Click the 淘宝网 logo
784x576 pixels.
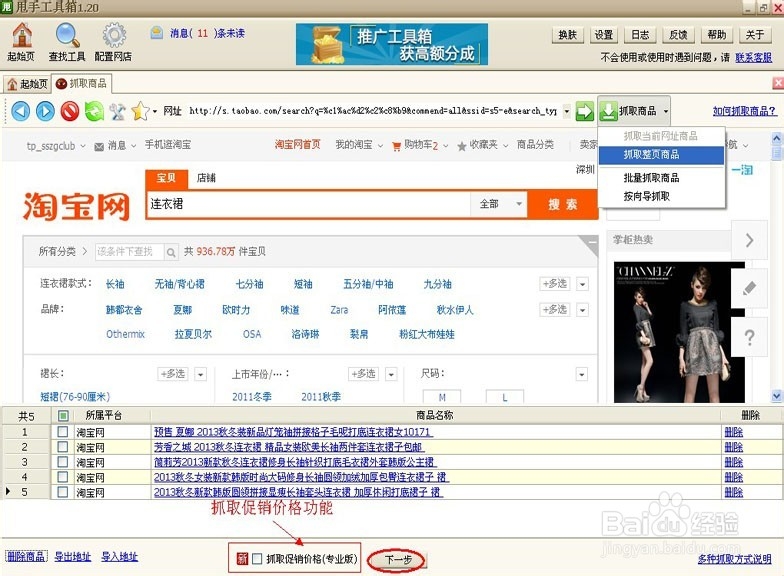click(76, 206)
